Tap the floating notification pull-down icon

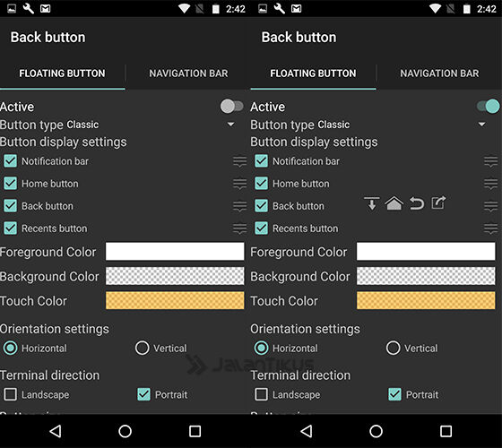(372, 203)
